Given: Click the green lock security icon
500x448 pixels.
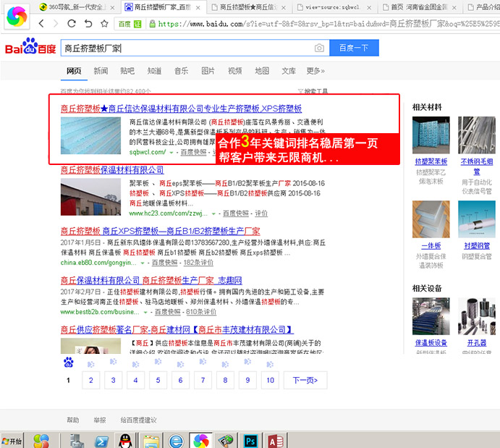Looking at the screenshot, I should coord(153,24).
